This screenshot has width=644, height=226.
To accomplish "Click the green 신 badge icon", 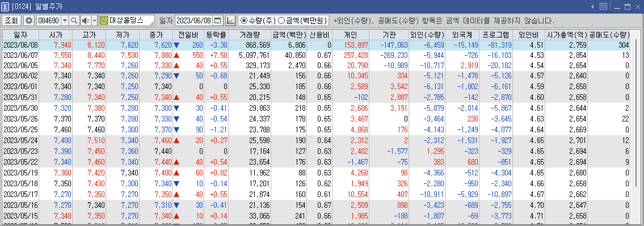I will (x=103, y=20).
